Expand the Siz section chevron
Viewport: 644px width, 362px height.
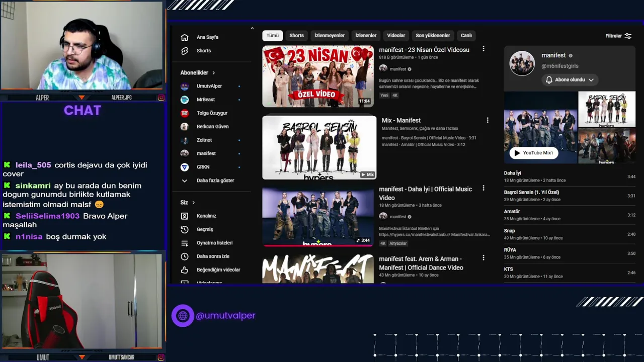[193, 203]
